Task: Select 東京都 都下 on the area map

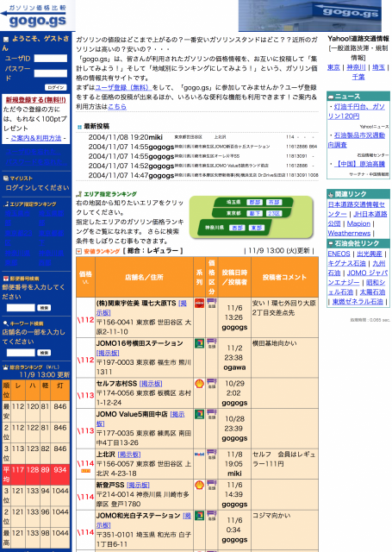Action: point(254,214)
